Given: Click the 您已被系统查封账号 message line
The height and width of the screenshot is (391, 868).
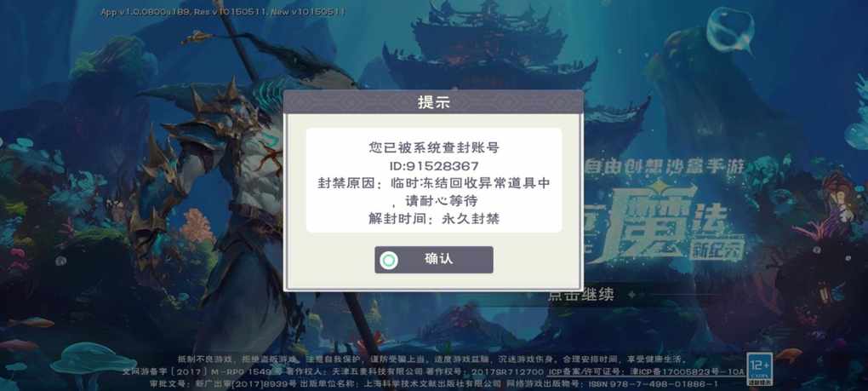Looking at the screenshot, I should coord(433,148).
